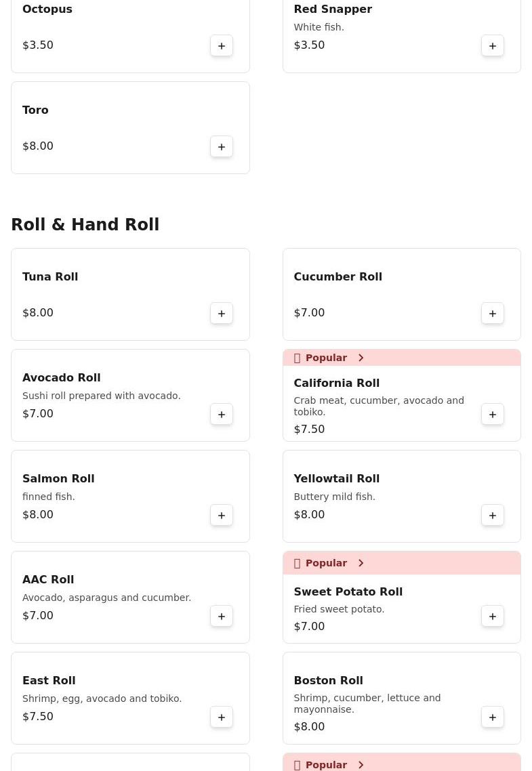Image resolution: width=532 pixels, height=771 pixels.
Task: Add Yellowtail Roll to cart
Action: tap(493, 515)
